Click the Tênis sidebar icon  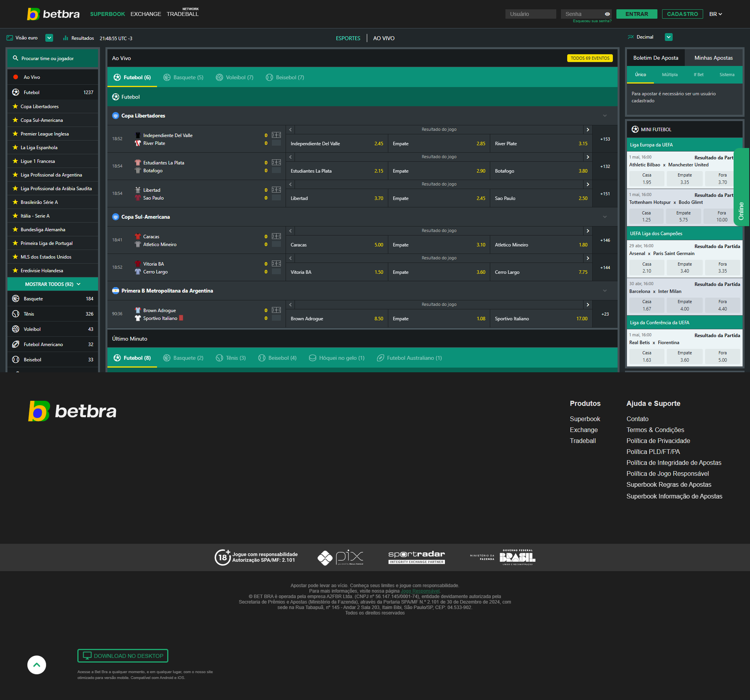(x=15, y=314)
